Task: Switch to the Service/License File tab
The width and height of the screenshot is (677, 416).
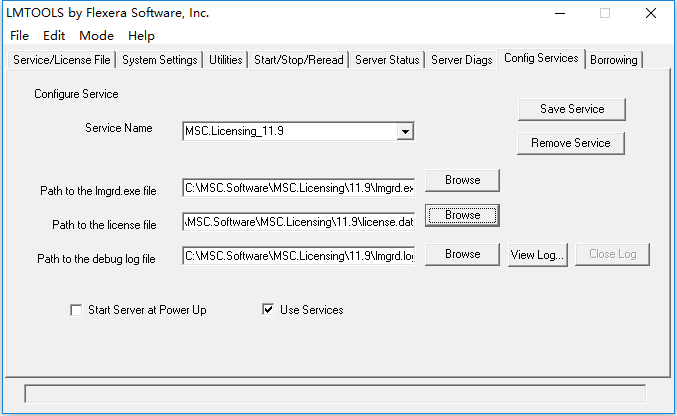Action: (x=62, y=60)
